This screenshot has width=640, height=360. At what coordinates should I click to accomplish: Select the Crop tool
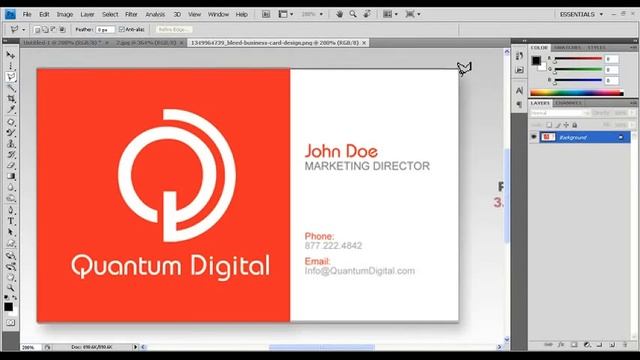click(x=11, y=99)
